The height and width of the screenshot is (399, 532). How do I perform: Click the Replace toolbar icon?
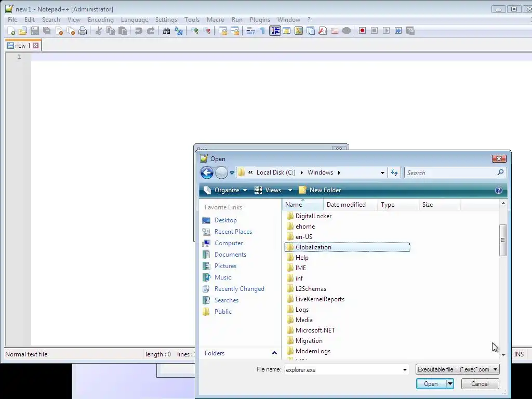[179, 31]
